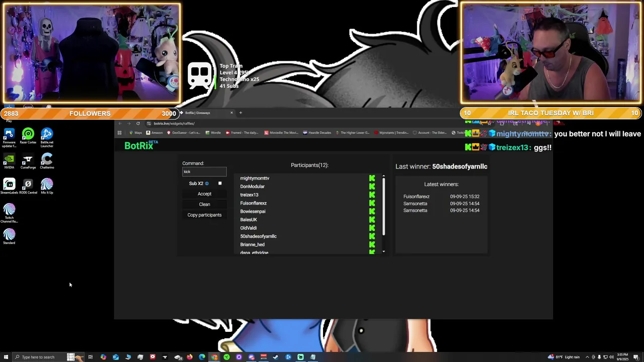644x362 pixels.
Task: Click the 09-09-25 15:32 winner timestamp
Action: point(465,197)
